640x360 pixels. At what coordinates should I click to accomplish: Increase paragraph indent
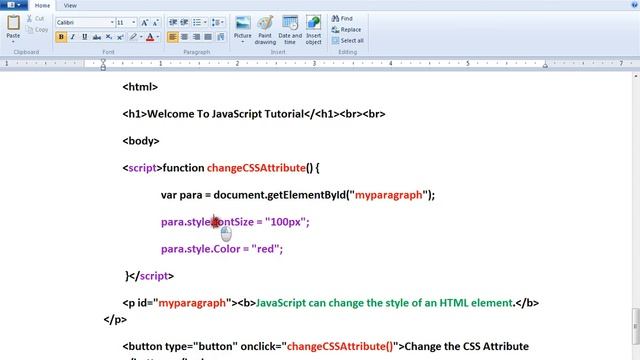point(184,22)
